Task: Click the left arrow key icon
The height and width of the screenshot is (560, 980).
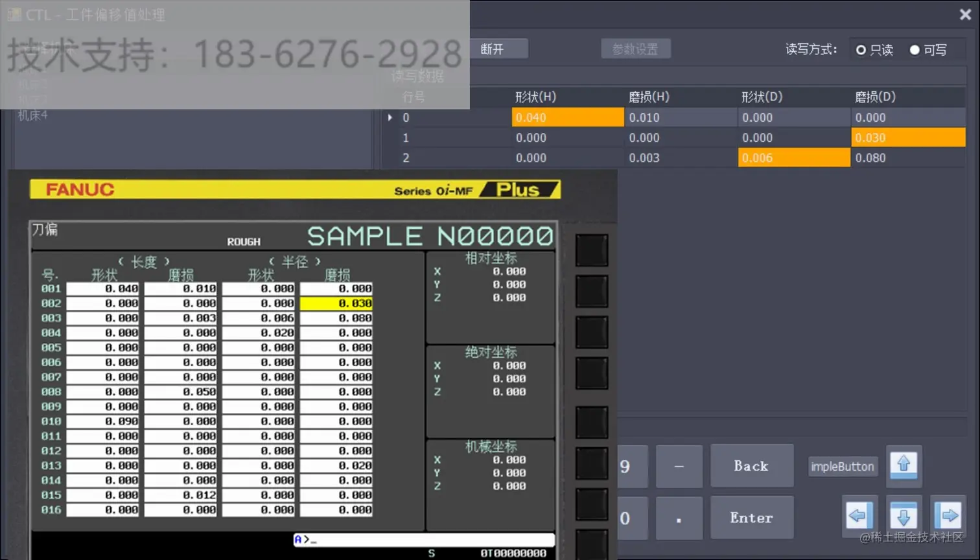Action: point(857,517)
